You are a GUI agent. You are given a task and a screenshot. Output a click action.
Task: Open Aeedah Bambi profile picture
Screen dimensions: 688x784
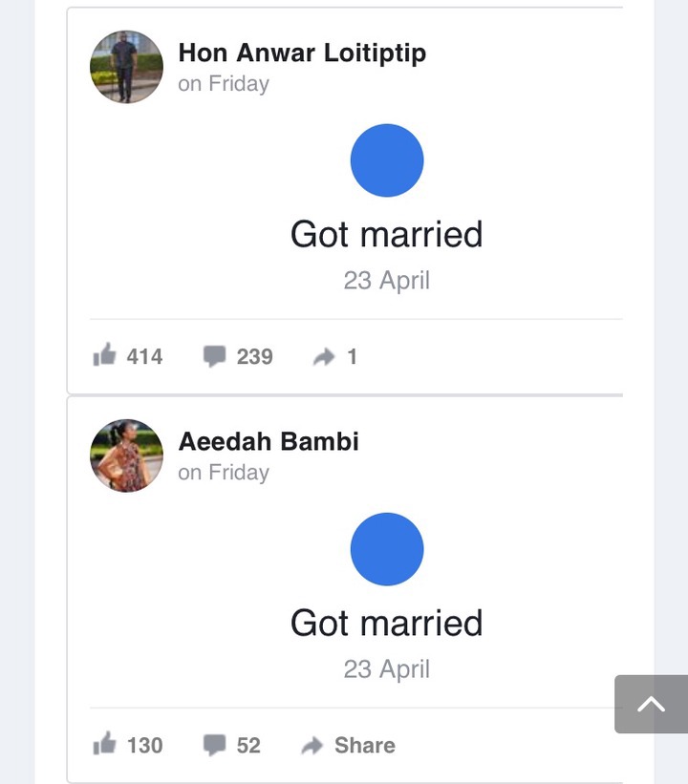[126, 456]
